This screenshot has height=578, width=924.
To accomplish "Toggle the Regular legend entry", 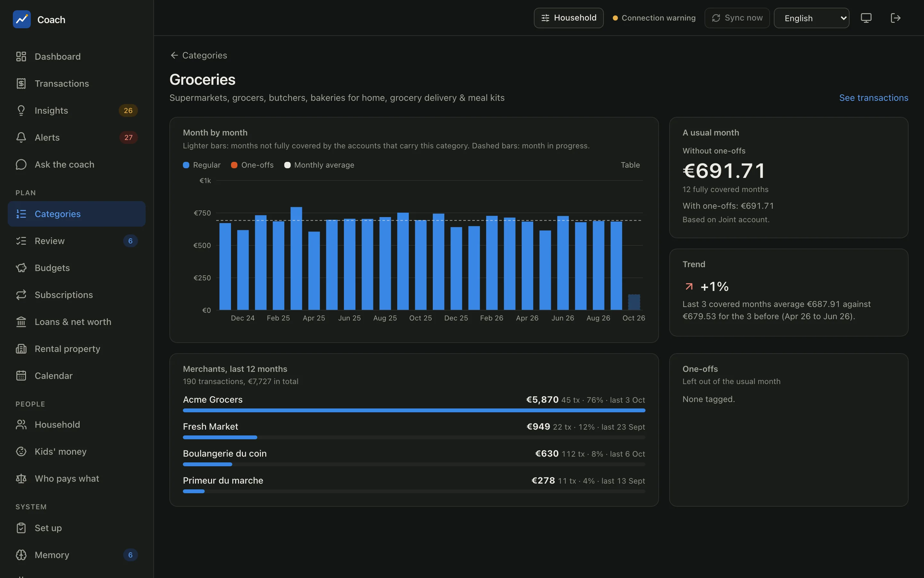I will point(201,165).
